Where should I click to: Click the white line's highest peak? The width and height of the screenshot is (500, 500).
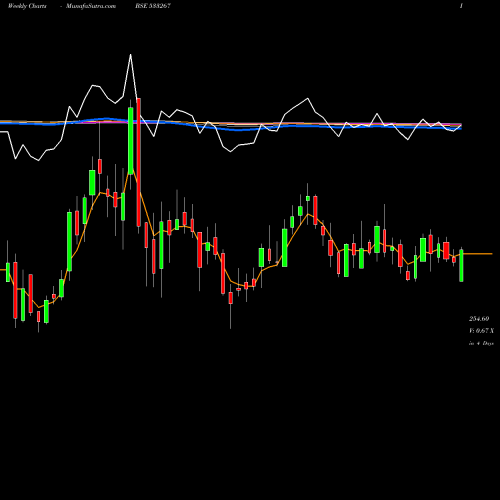click(x=130, y=54)
